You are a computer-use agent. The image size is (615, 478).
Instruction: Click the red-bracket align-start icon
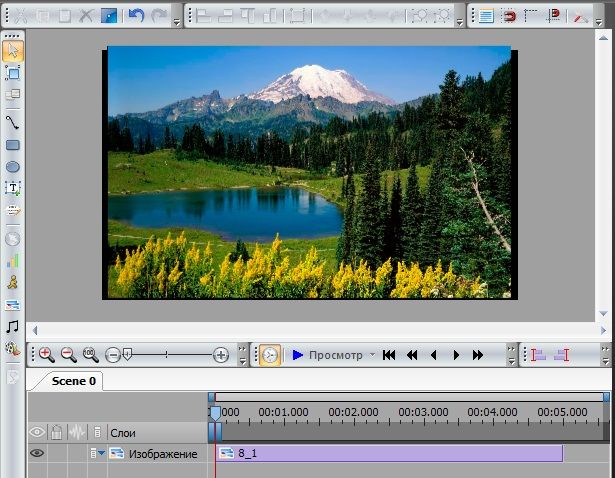pyautogui.click(x=538, y=355)
